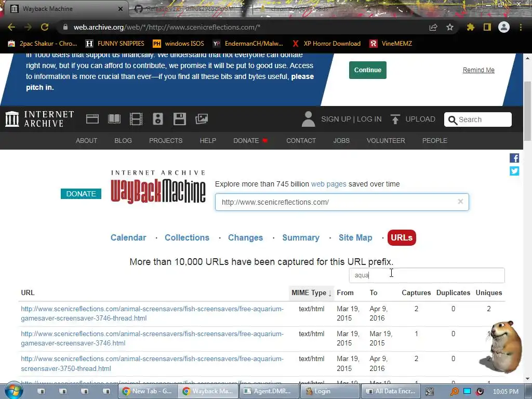Click the Internet Archive Search box
The image size is (532, 399).
(x=478, y=119)
